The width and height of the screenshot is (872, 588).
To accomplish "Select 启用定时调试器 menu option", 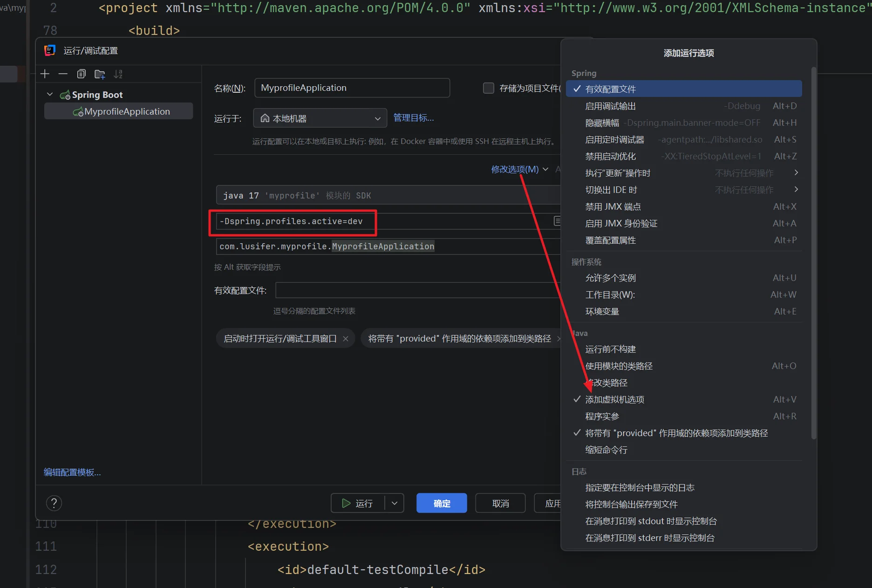I will (x=684, y=139).
